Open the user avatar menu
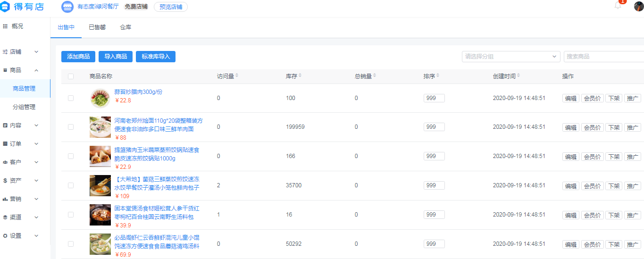 click(x=638, y=6)
